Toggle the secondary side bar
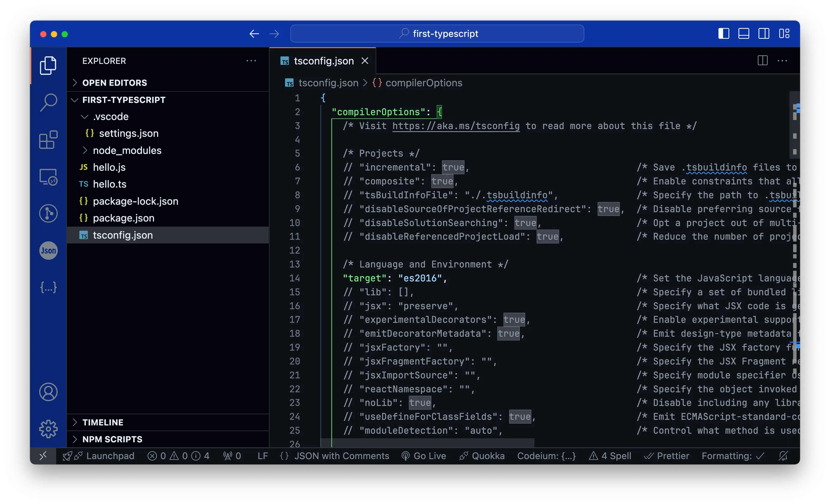The width and height of the screenshot is (830, 504). point(764,34)
